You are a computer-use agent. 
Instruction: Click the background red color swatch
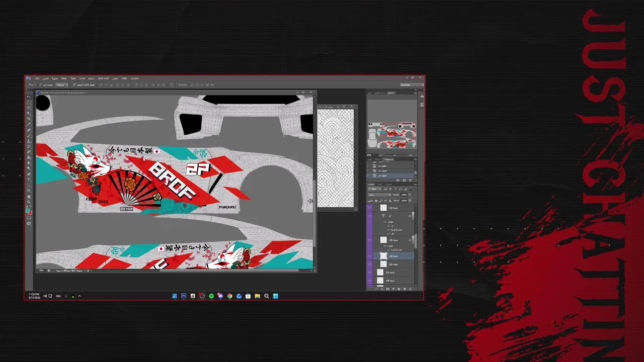30,212
